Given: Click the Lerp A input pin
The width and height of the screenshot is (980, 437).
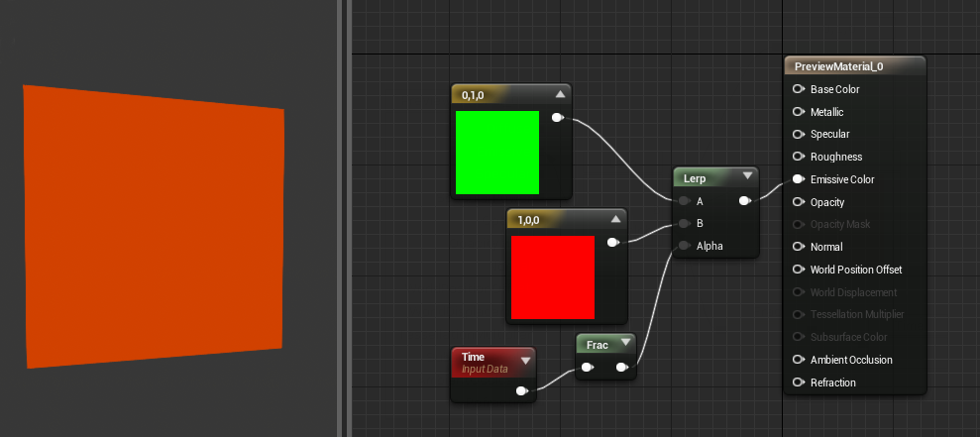Looking at the screenshot, I should click(x=685, y=201).
